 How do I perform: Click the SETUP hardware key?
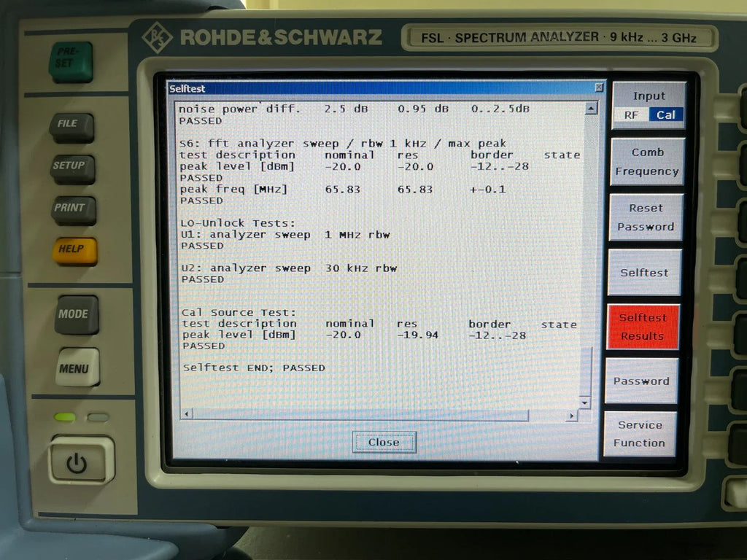(x=72, y=169)
